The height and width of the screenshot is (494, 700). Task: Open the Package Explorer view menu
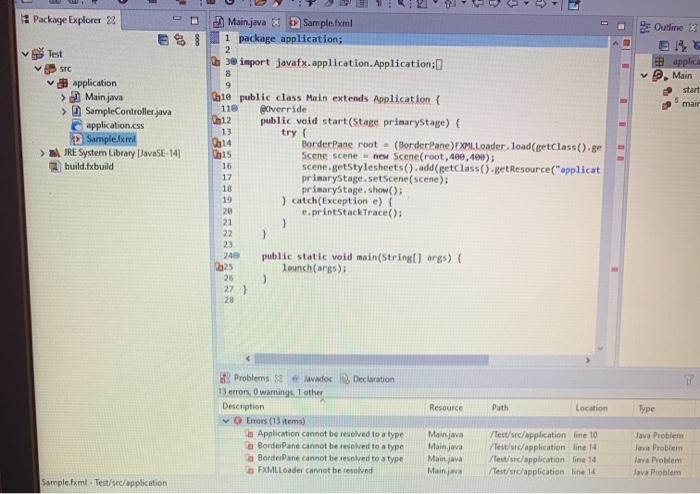click(197, 40)
